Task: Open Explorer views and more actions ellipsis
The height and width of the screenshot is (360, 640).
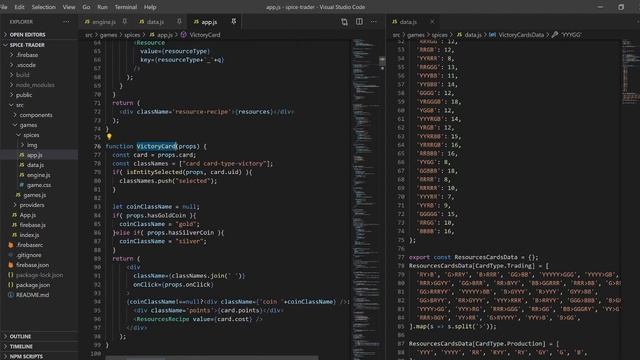Action: 66,22
